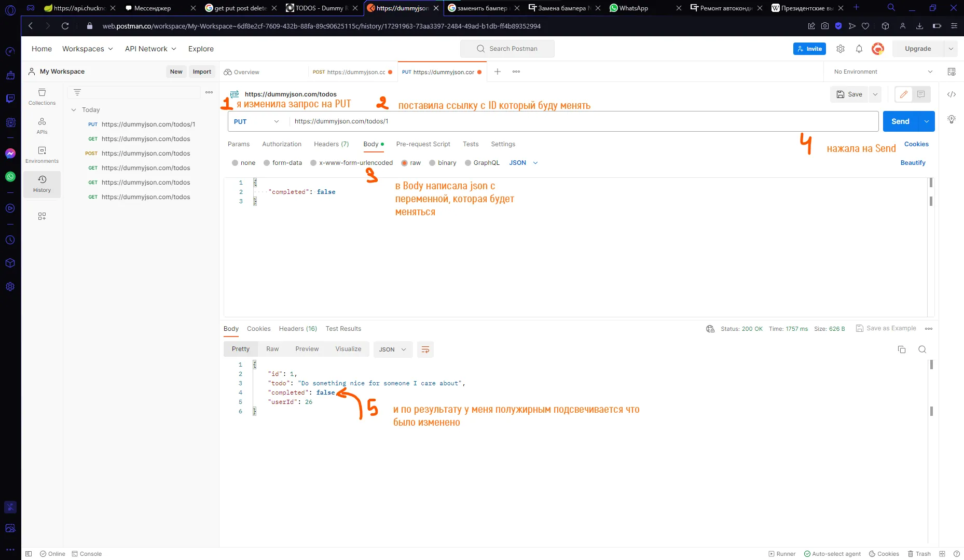Open the new tab plus icon
Viewport: 964px width, 560px height.
click(498, 72)
